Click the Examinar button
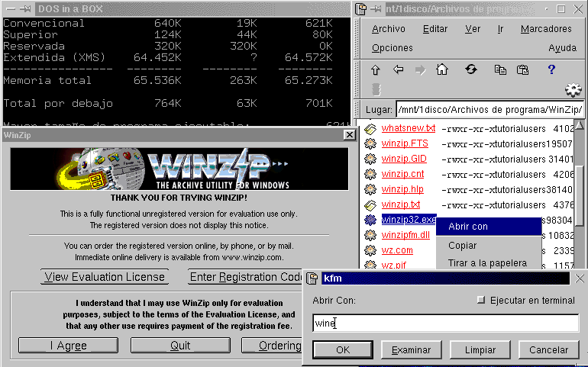Image resolution: width=588 pixels, height=367 pixels. (x=412, y=349)
